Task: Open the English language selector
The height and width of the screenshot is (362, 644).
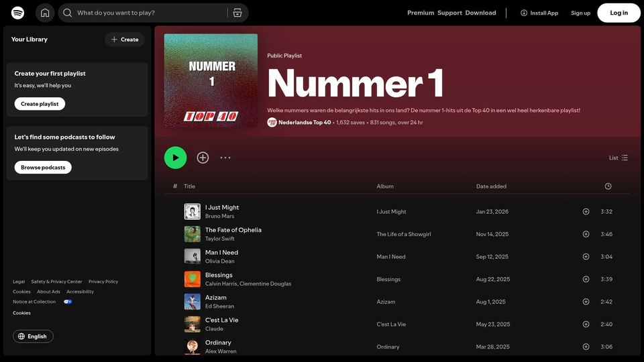Action: [x=33, y=336]
